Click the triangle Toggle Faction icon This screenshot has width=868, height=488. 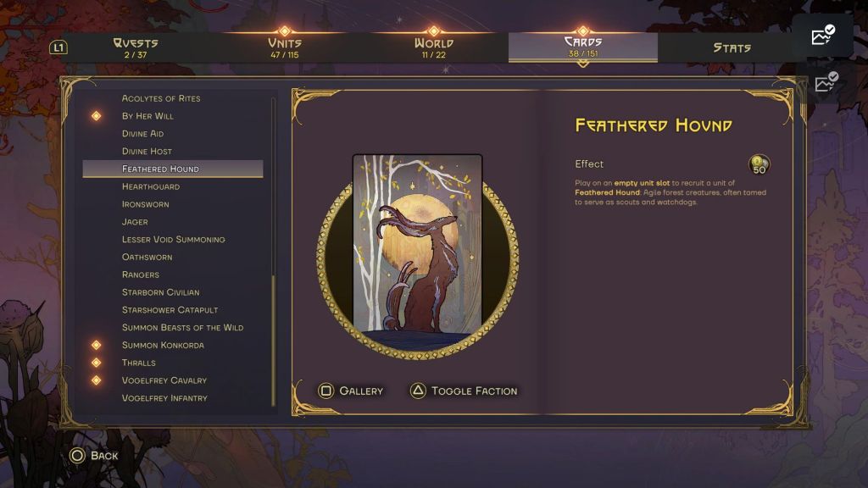(418, 391)
